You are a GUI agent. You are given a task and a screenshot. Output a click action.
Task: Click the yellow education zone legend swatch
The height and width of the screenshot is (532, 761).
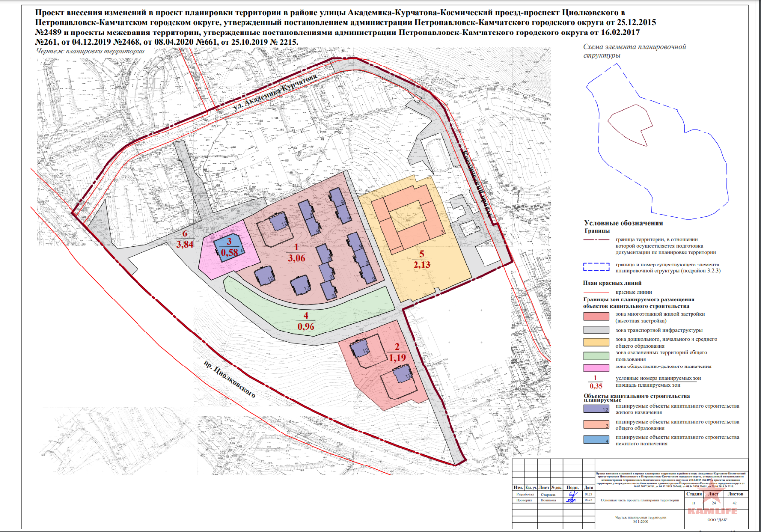tap(596, 342)
